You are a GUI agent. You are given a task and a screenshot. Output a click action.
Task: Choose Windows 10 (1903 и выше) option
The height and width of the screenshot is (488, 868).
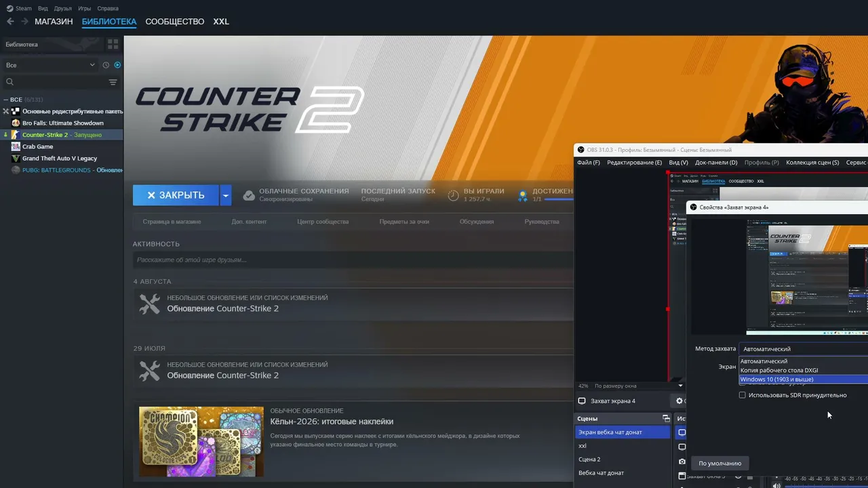click(804, 380)
